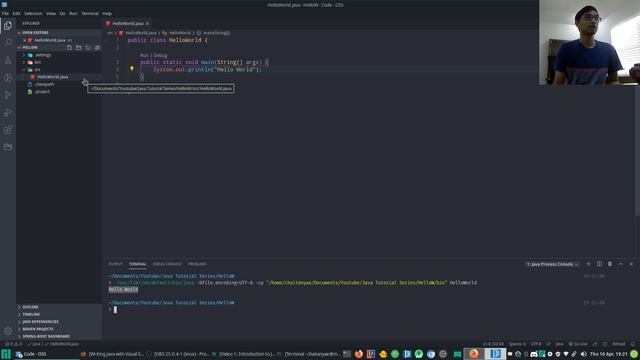Open the View menu
640x360 pixels.
point(51,13)
